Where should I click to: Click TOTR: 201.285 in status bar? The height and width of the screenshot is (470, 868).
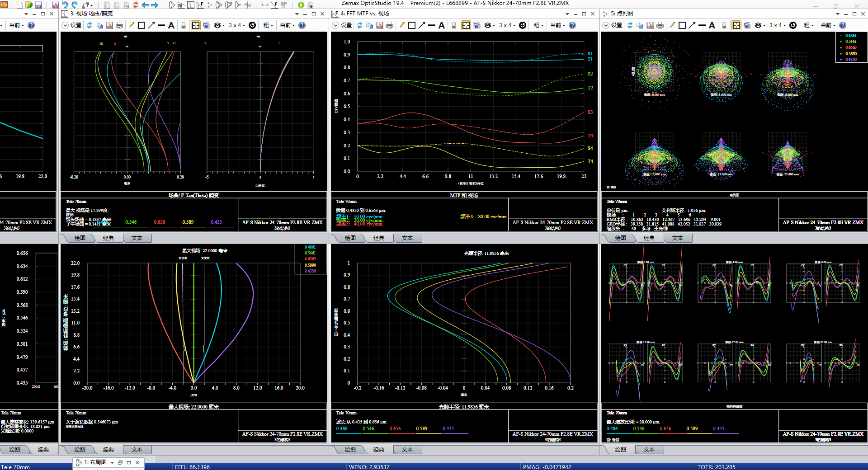pos(716,467)
